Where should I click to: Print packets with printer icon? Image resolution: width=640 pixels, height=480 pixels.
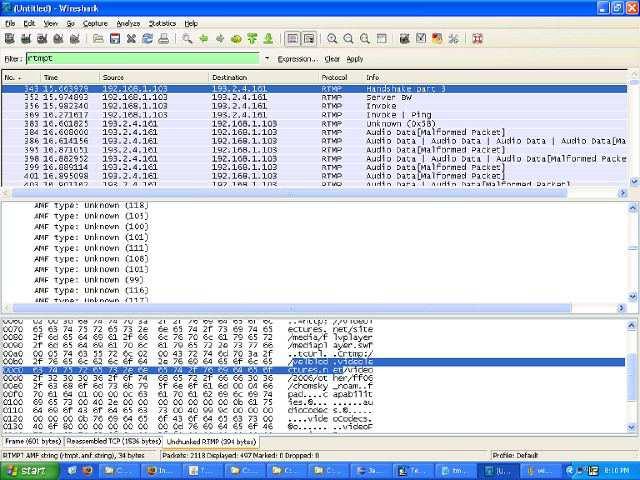coord(164,39)
